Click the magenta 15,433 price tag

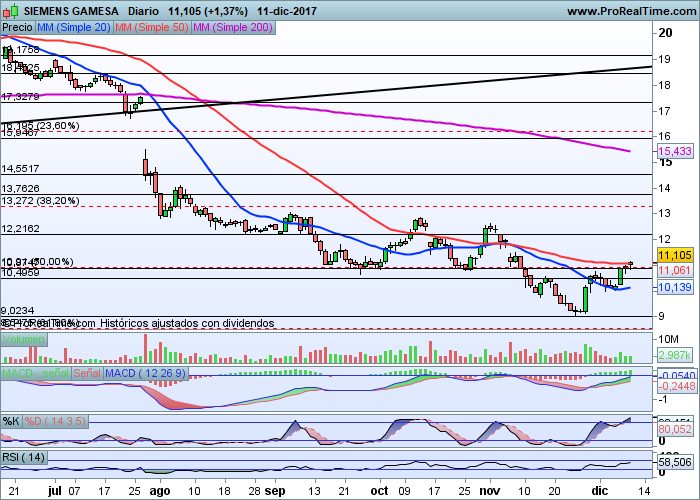click(x=677, y=151)
